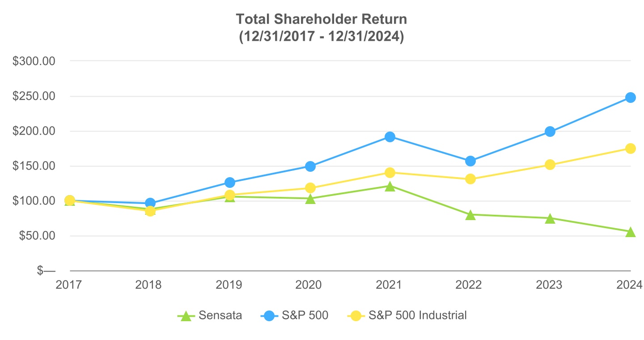Click the Sensata legend label text
Screen dimensions: 644x340
coord(221,315)
